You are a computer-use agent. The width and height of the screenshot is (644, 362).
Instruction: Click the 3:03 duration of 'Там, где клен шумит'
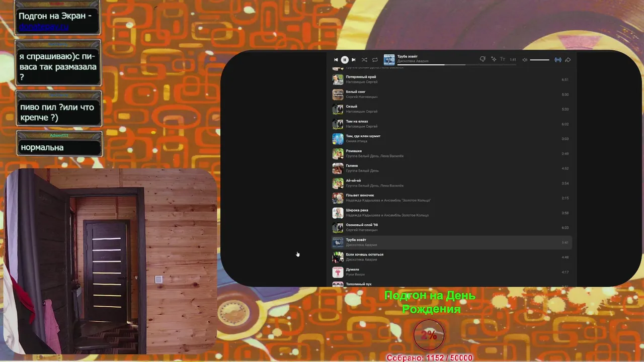tap(565, 139)
